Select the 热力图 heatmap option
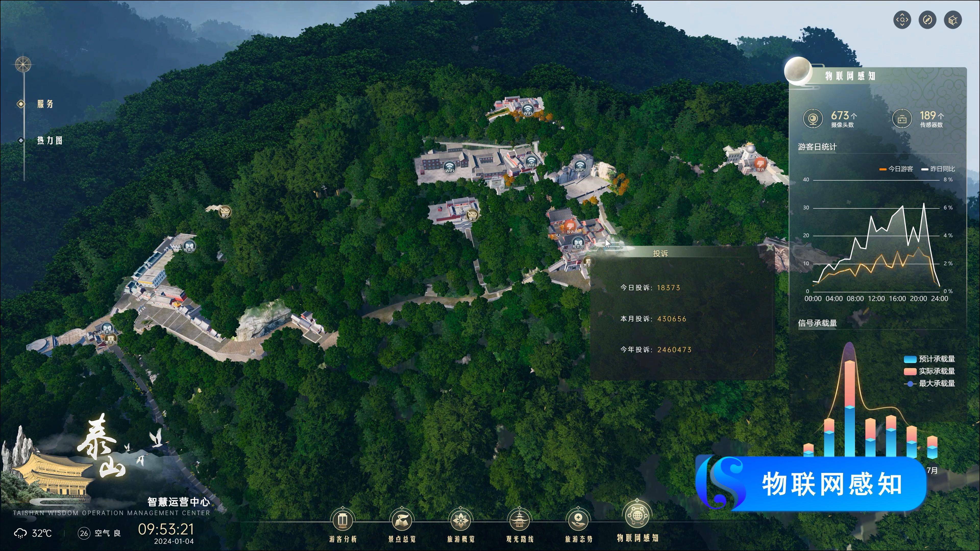The image size is (980, 551). 50,141
